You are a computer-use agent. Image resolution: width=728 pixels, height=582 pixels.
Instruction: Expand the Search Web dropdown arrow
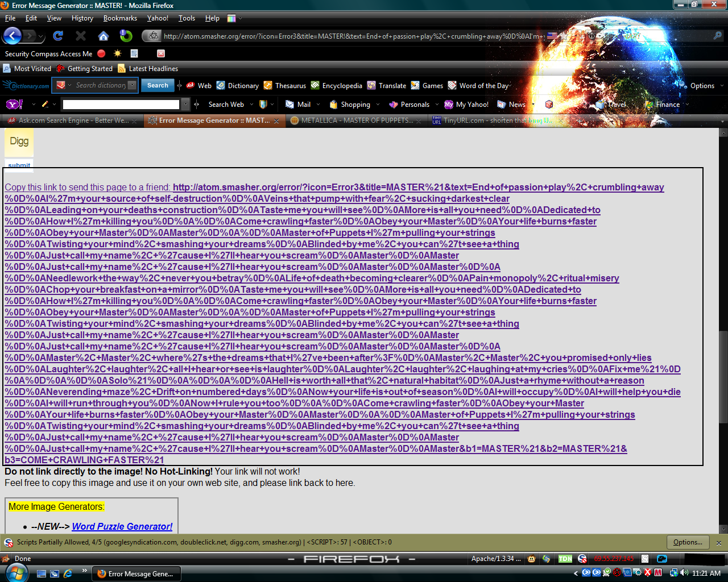tap(251, 105)
